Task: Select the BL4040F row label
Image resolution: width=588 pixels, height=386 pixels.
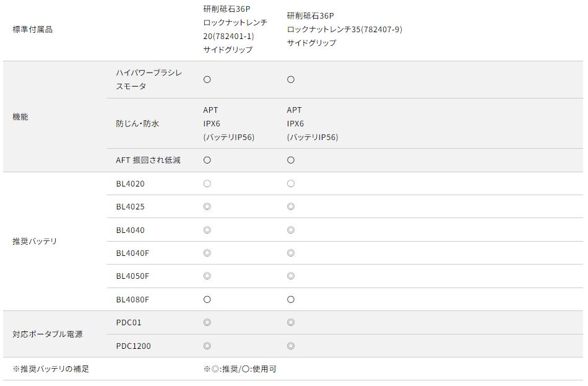Action: pyautogui.click(x=132, y=253)
